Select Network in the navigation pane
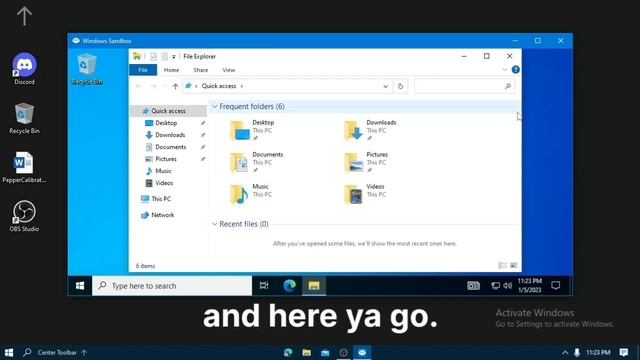640x360 pixels. [x=162, y=215]
